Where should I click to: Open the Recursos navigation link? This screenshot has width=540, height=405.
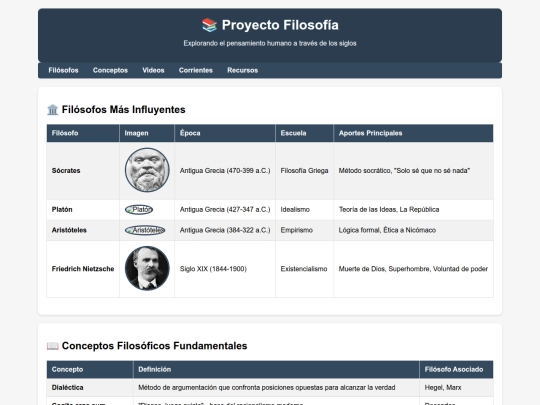(242, 70)
